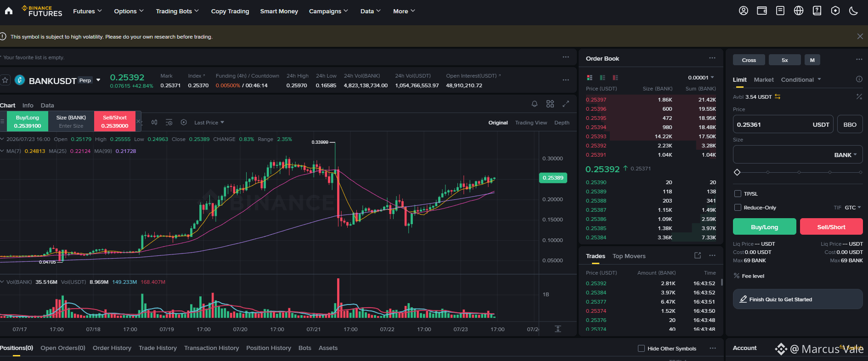Click the transfer arrows next to Avbl
This screenshot has height=361, width=868.
point(778,96)
